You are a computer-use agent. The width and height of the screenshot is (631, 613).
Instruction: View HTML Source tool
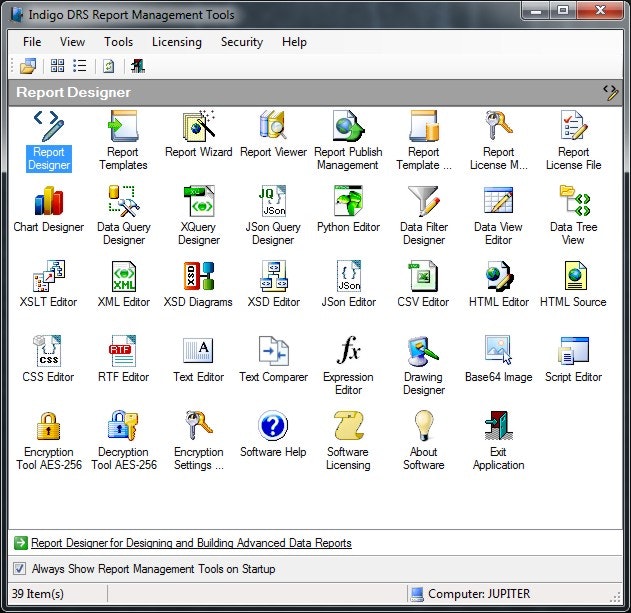(573, 284)
